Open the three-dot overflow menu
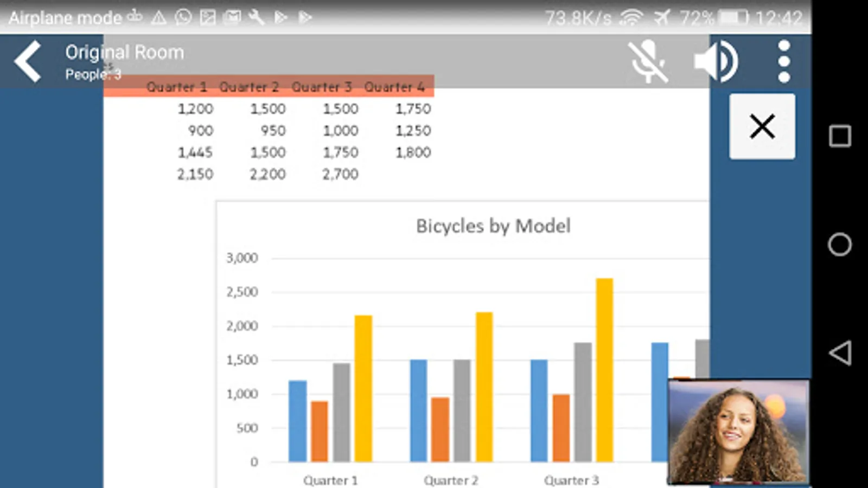Image resolution: width=868 pixels, height=488 pixels. [x=783, y=62]
